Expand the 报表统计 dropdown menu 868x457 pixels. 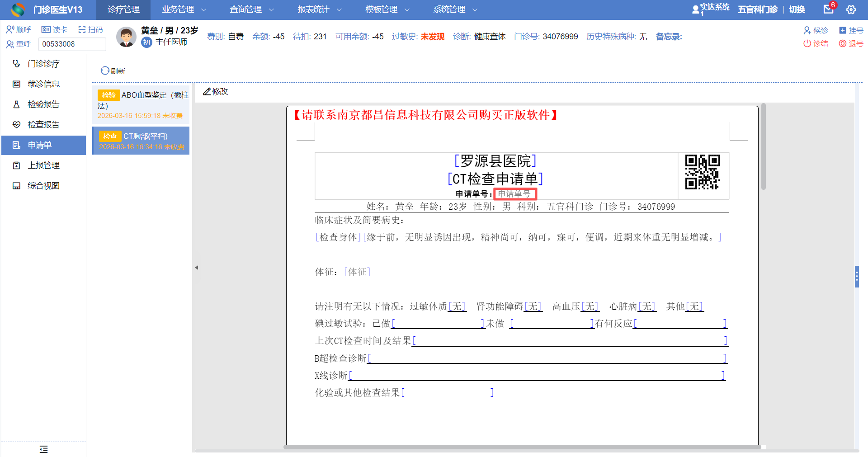tap(320, 9)
